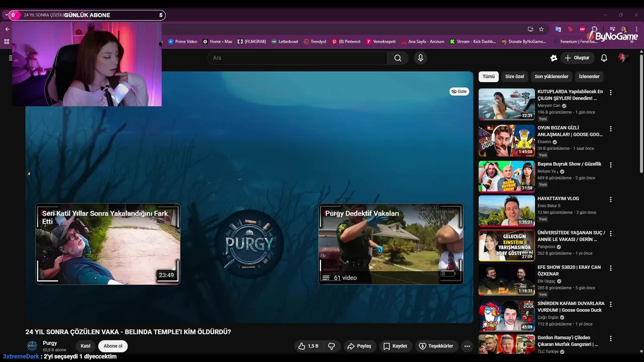Open more actions ellipsis under video
The height and width of the screenshot is (362, 644).
(x=467, y=346)
